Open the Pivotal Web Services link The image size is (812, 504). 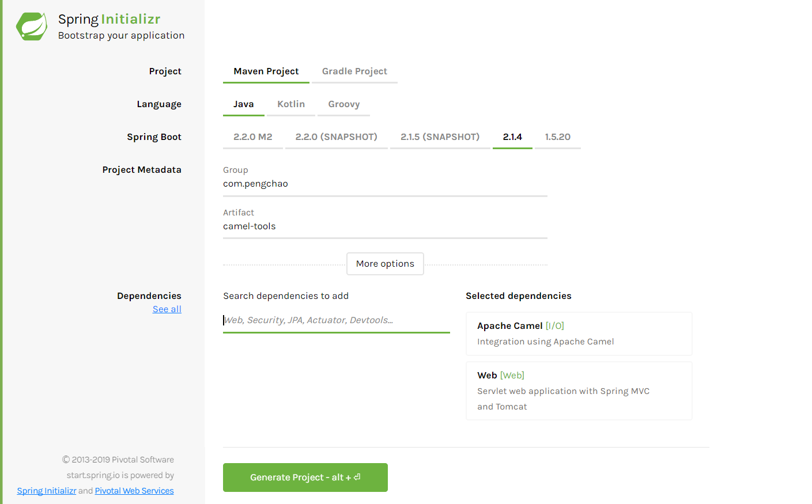(134, 490)
